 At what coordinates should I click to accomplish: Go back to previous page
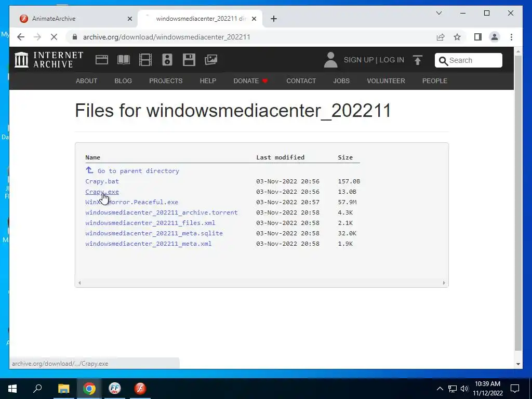point(21,37)
